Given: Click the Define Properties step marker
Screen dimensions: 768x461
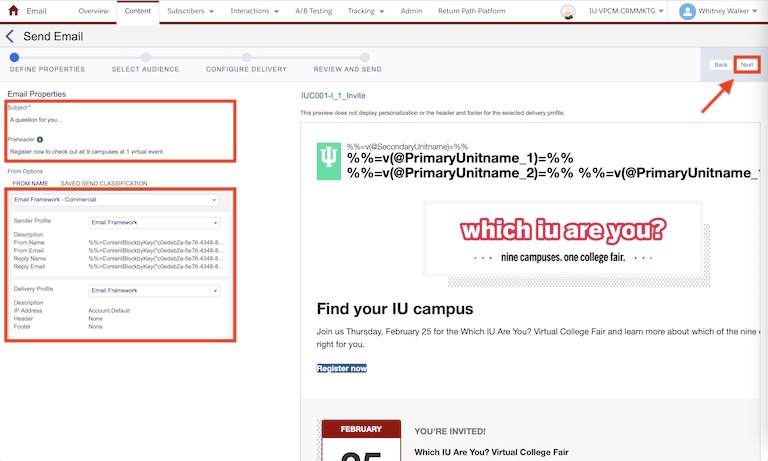Looking at the screenshot, I should coord(14,57).
